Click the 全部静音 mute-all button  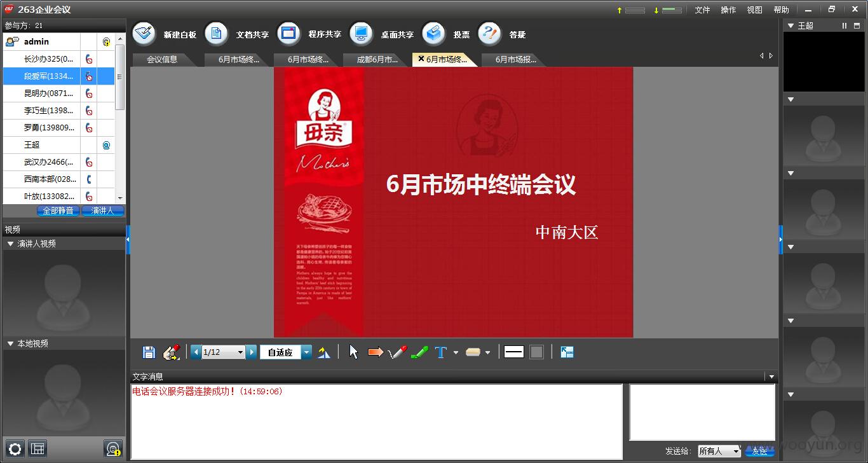pyautogui.click(x=58, y=211)
